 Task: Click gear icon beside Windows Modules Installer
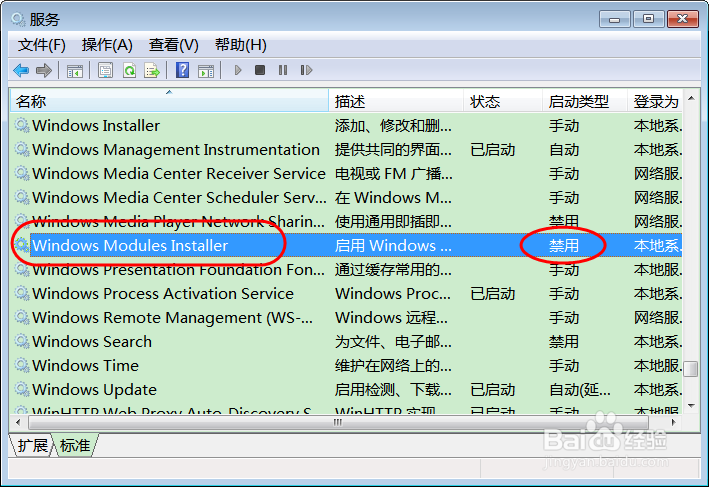pyautogui.click(x=21, y=245)
